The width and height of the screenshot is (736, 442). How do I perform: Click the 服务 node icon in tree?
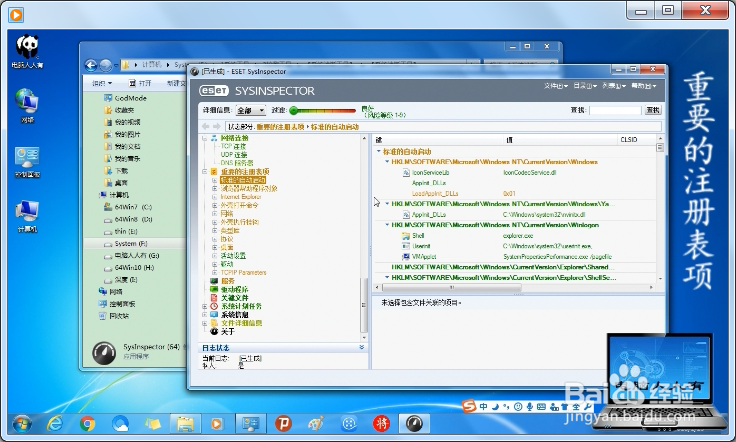pos(214,281)
